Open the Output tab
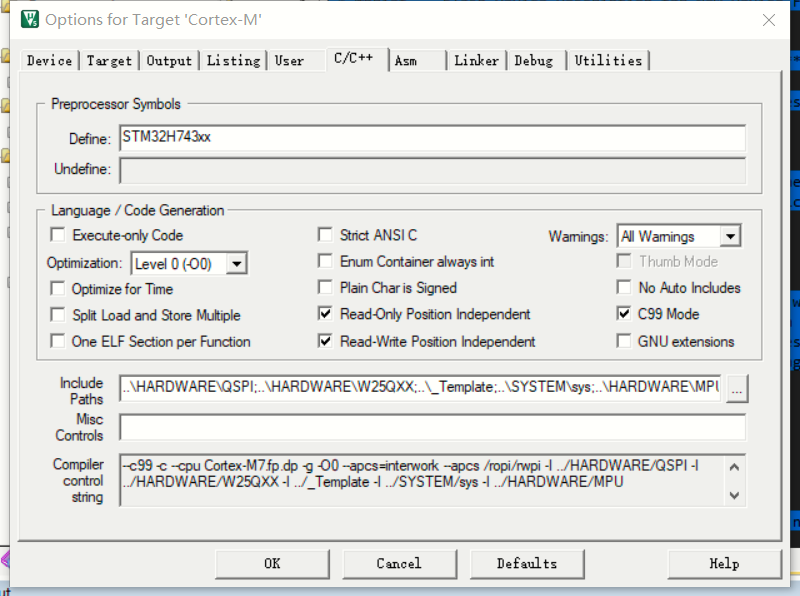800x596 pixels. point(169,61)
